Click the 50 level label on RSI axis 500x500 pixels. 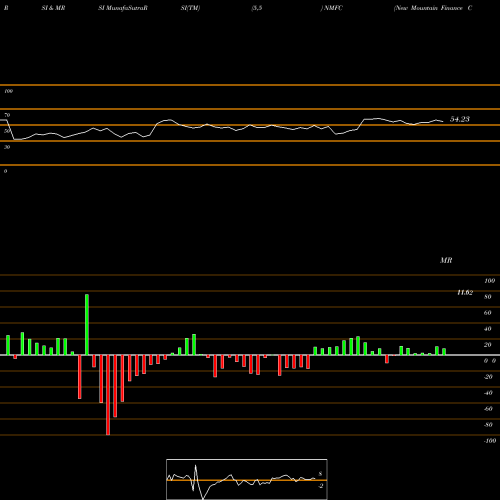[7, 131]
